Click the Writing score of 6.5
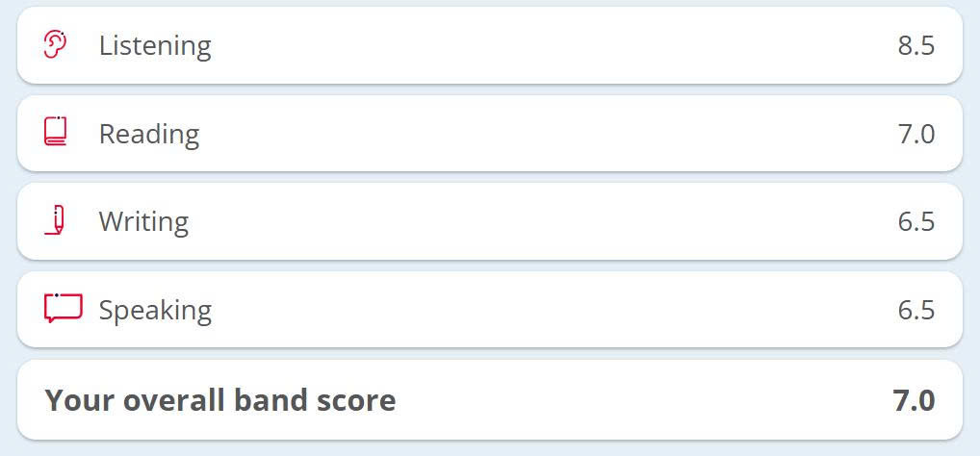 click(x=916, y=221)
